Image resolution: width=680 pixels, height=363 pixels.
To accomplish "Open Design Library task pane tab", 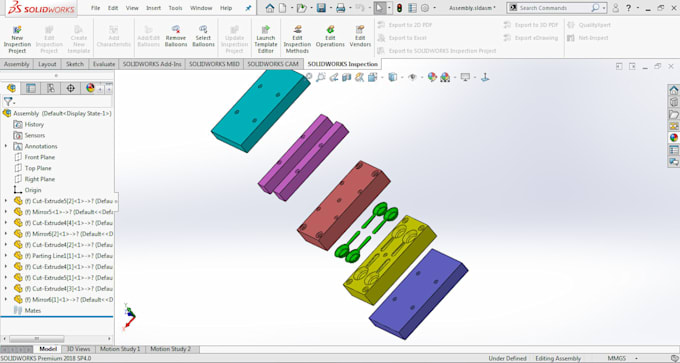I will (673, 102).
